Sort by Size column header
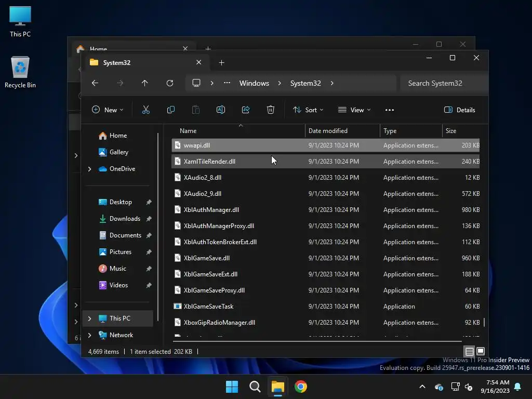 461,130
